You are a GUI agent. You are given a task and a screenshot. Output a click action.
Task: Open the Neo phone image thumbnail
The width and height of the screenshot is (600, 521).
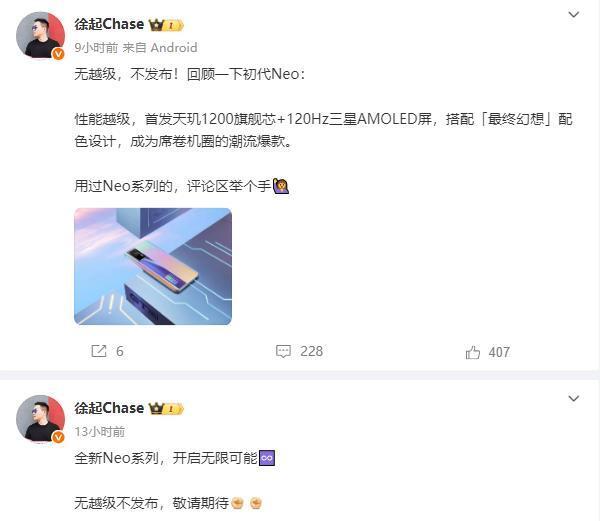153,266
